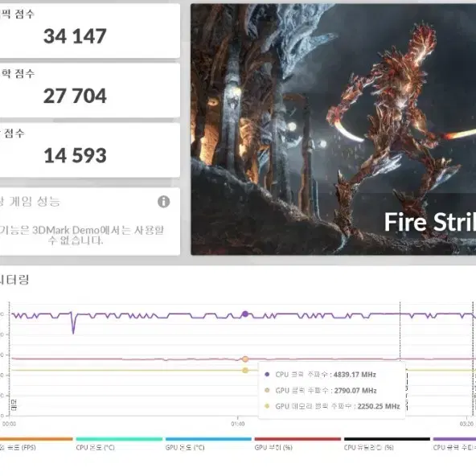Open the Fire Strike benchmark preview image

(334, 129)
